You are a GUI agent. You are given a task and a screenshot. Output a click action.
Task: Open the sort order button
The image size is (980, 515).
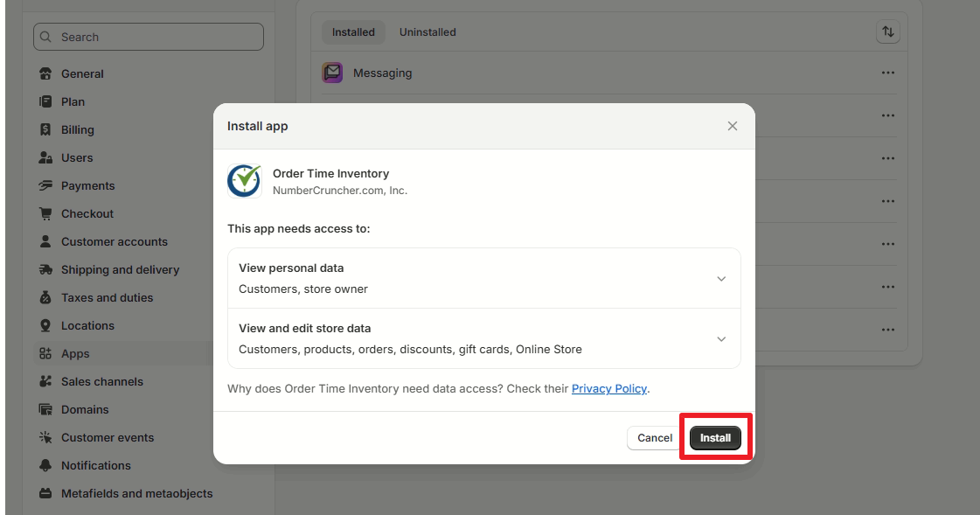pos(887,31)
